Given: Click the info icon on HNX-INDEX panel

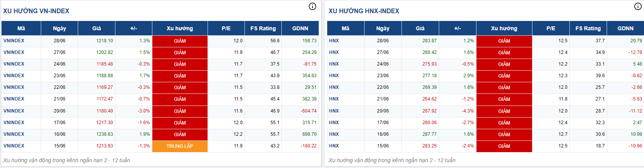Looking at the screenshot, I should point(638,6).
